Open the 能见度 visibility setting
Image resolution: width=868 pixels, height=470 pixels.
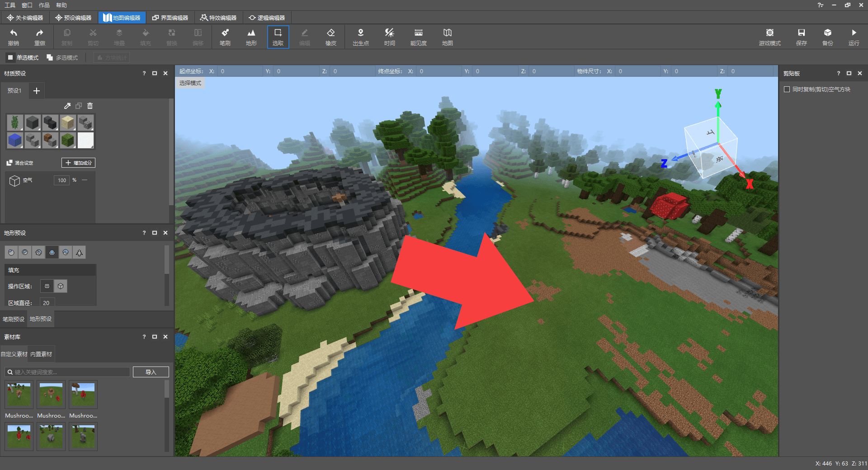[x=419, y=37]
